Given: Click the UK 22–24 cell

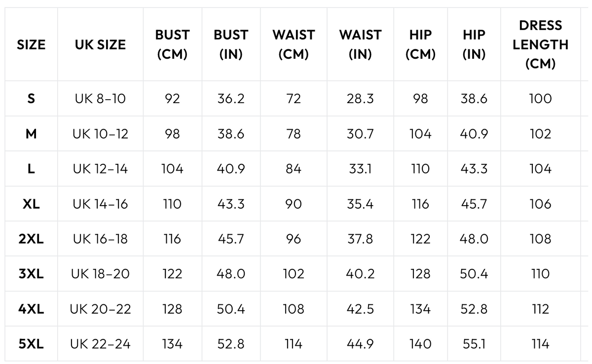Looking at the screenshot, I should tap(100, 344).
